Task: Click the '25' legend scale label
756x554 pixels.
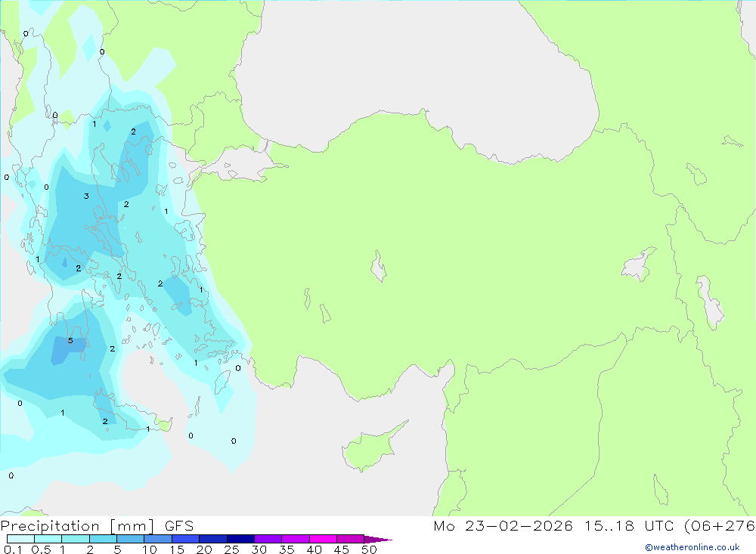Action: point(232,549)
